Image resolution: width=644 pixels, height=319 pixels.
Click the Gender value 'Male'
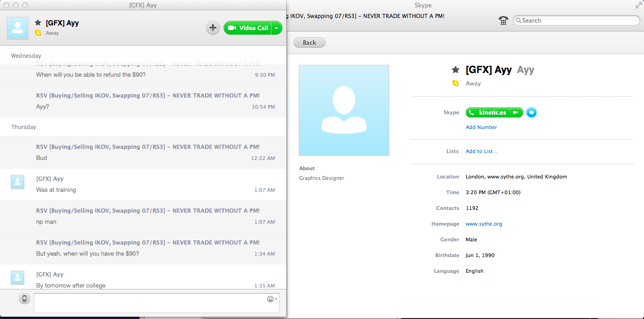click(x=471, y=239)
